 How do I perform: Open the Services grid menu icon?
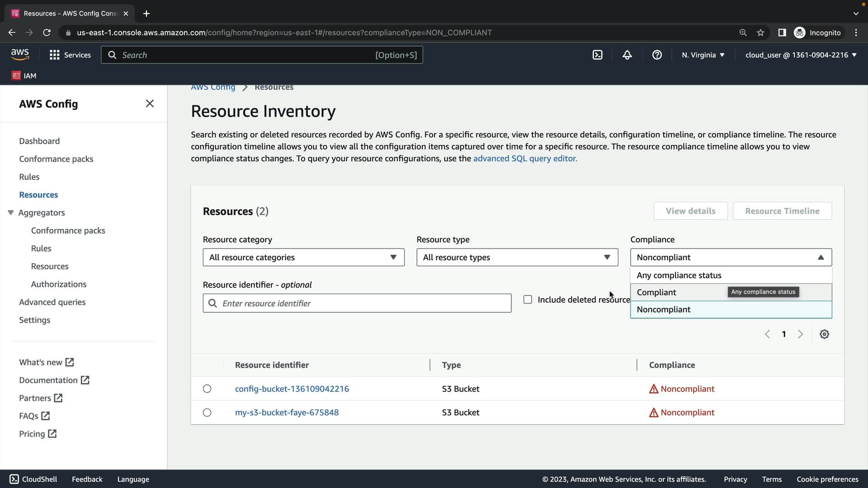click(54, 55)
